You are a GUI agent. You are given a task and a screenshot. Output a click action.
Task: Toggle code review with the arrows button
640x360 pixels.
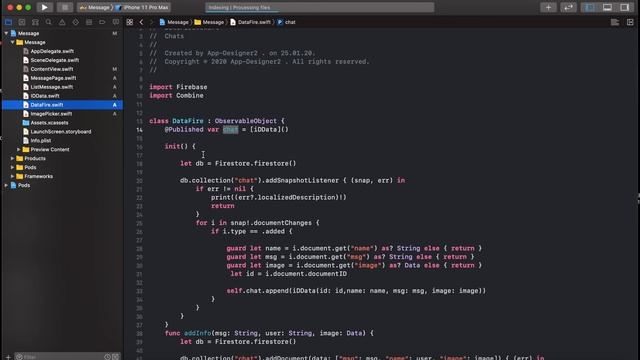(568, 7)
